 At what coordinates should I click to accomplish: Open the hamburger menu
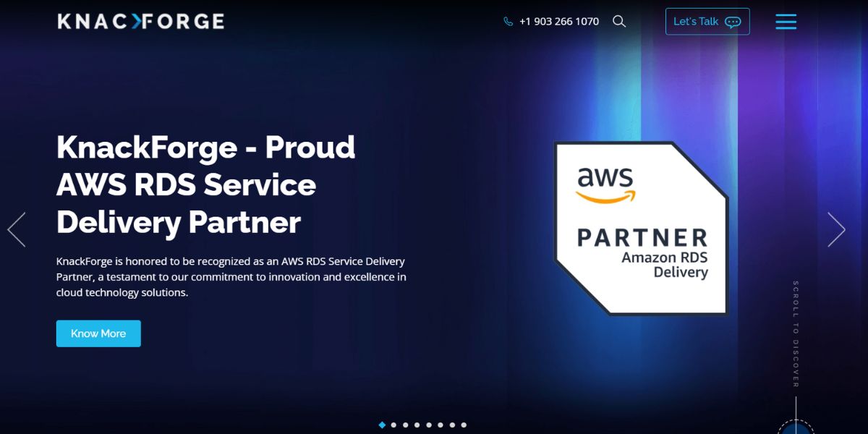[786, 22]
